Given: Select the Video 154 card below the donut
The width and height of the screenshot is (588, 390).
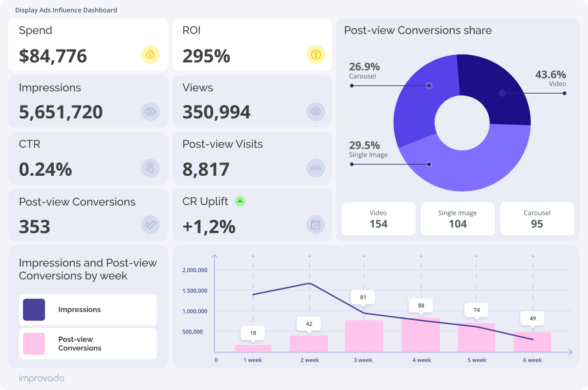Looking at the screenshot, I should 378,219.
